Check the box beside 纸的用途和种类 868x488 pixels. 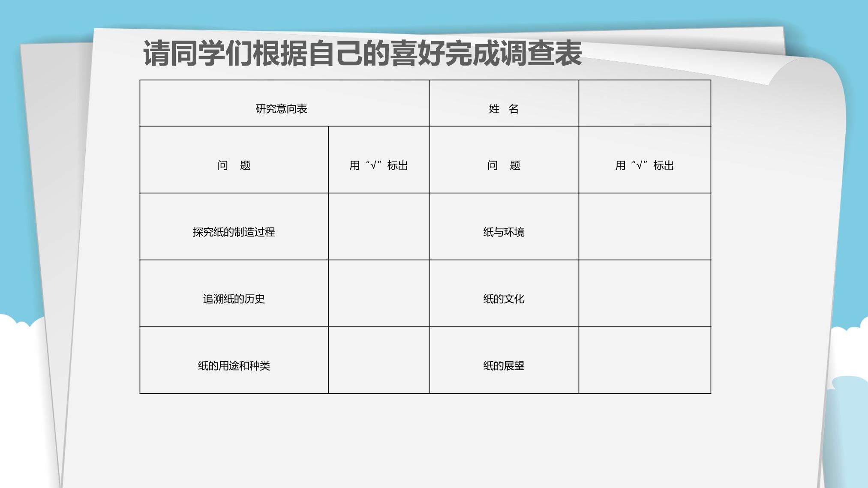(379, 360)
